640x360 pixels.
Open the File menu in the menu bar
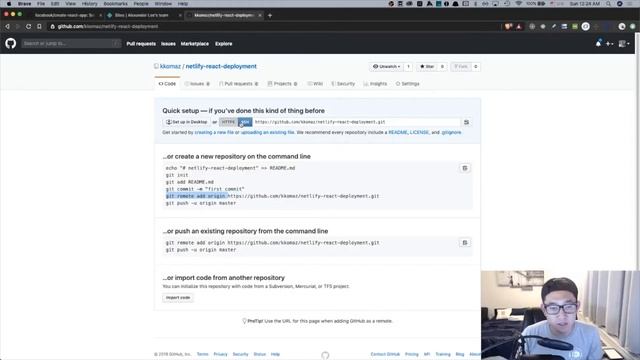pos(41,4)
